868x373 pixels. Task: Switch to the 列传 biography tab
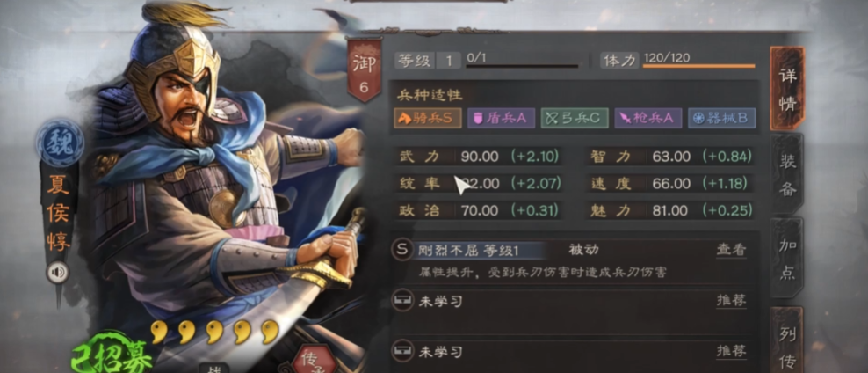(787, 340)
